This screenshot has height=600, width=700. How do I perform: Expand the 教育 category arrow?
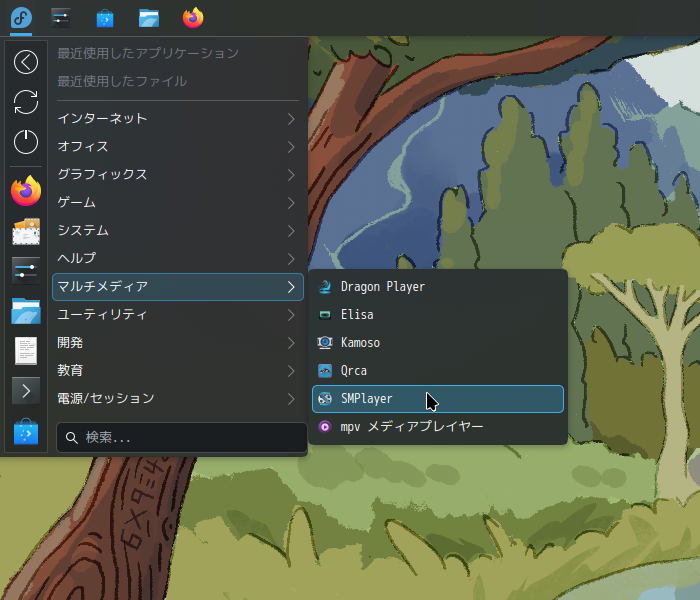[291, 371]
